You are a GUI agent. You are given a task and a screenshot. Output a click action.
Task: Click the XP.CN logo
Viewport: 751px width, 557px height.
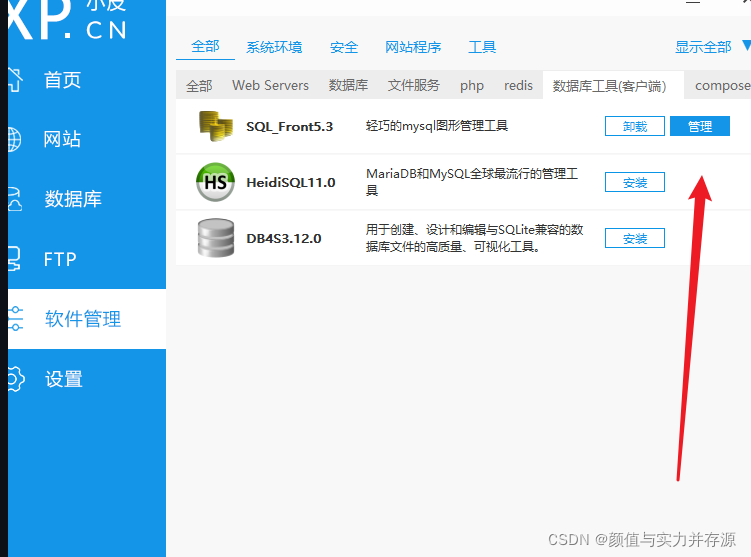point(68,20)
